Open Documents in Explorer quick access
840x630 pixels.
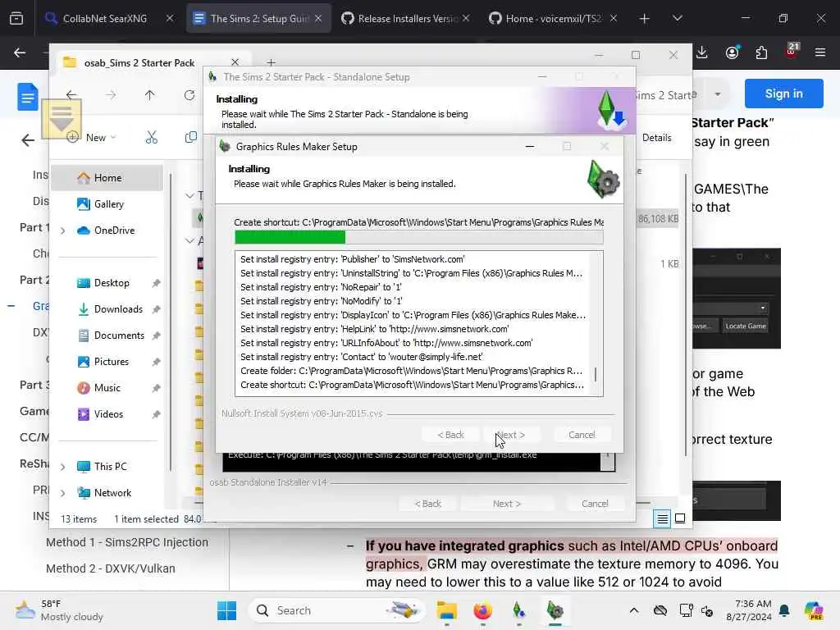pyautogui.click(x=119, y=336)
